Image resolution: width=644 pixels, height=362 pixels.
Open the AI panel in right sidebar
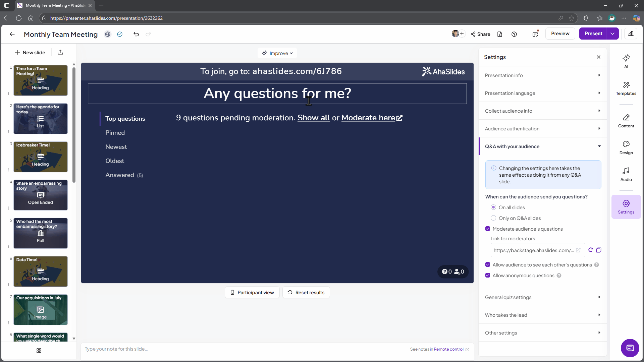tap(626, 61)
